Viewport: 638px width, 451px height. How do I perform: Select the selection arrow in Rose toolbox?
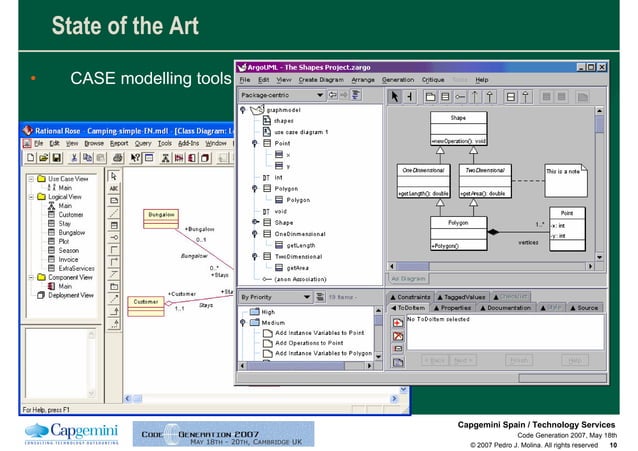(x=114, y=176)
